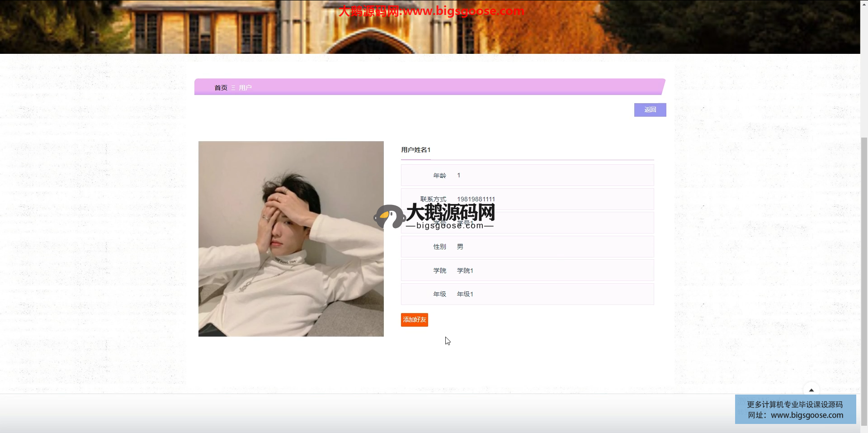Open the user's profile photo
Image resolution: width=868 pixels, height=433 pixels.
(x=291, y=239)
